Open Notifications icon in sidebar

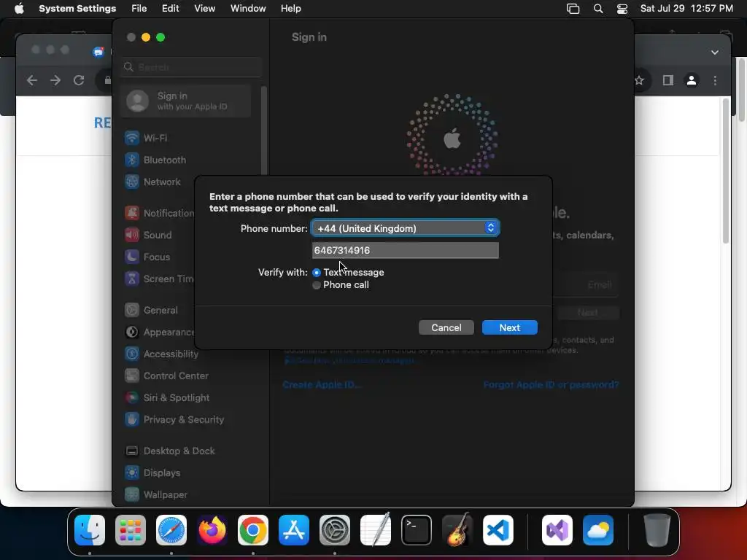[x=132, y=213]
